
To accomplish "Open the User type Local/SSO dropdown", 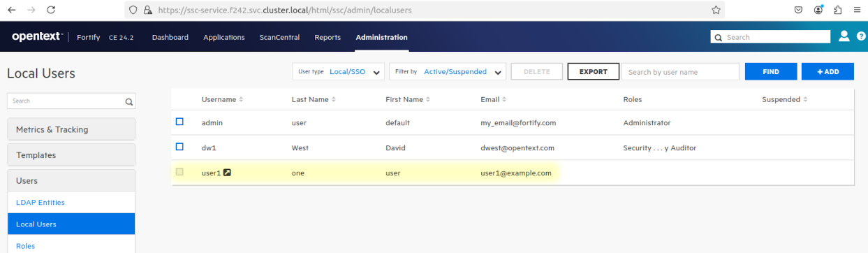I will pyautogui.click(x=339, y=71).
